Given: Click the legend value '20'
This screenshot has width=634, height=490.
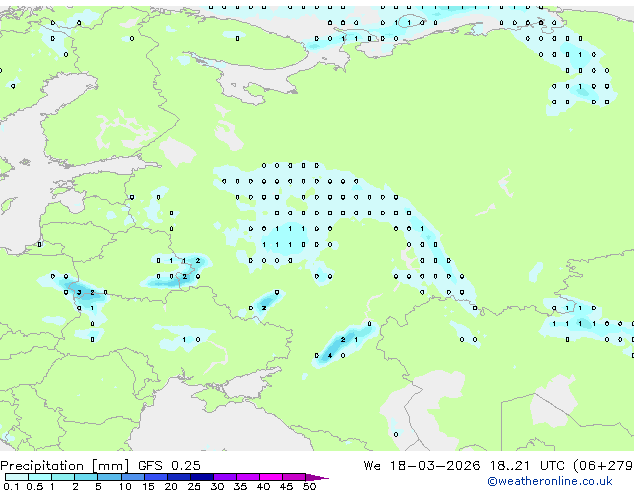Looking at the screenshot, I should (x=171, y=486).
